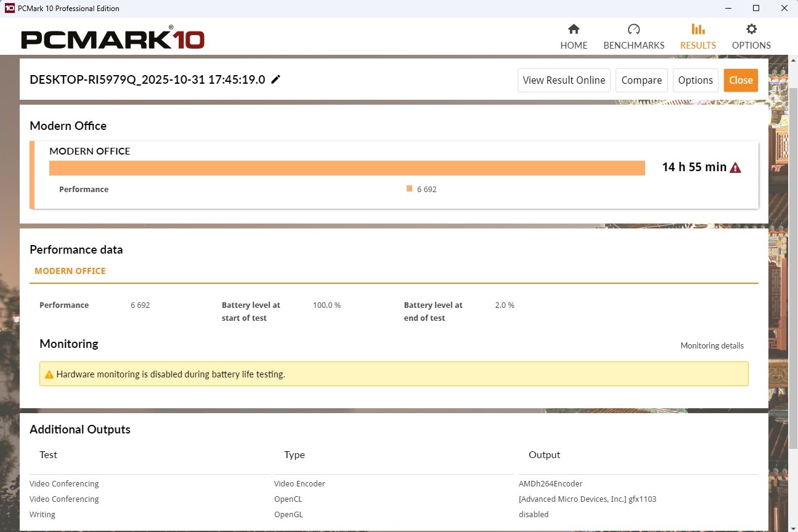
Task: Click the 'Video Encoder' type cell
Action: click(299, 484)
